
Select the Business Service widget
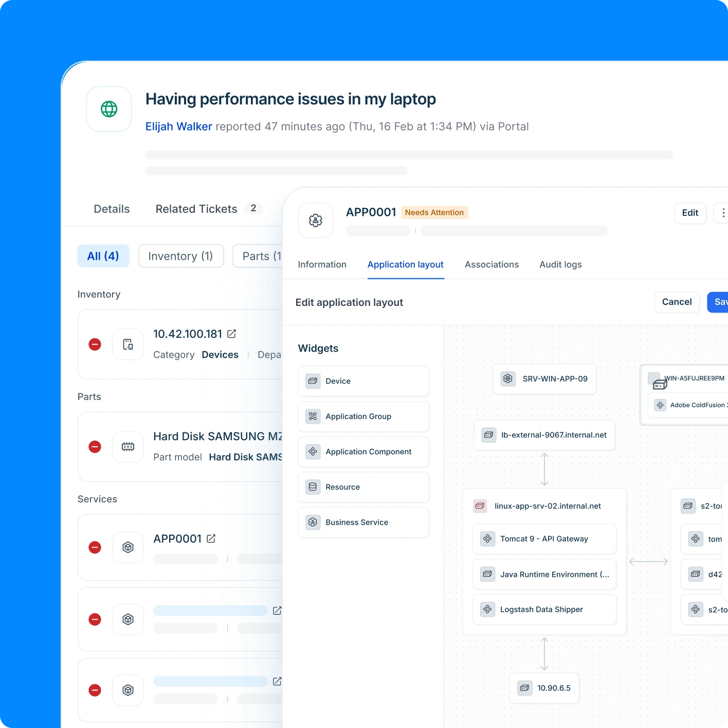coord(363,522)
